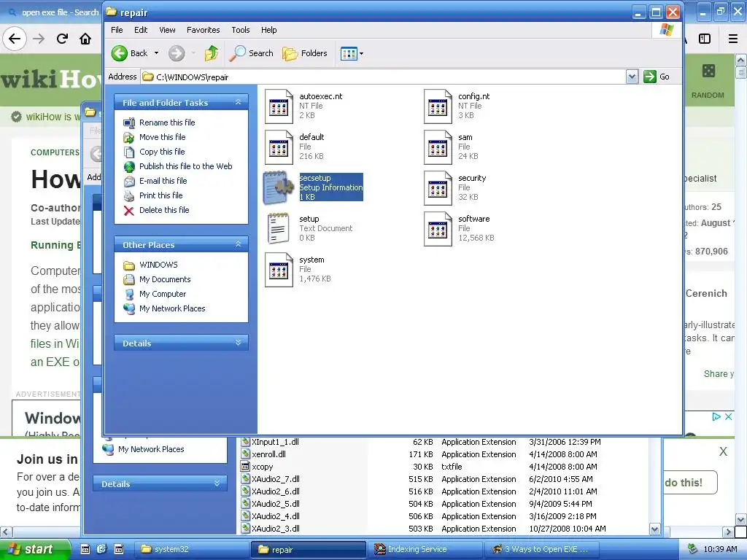The image size is (747, 560).
Task: Expand the Details panel in repair window
Action: click(239, 343)
